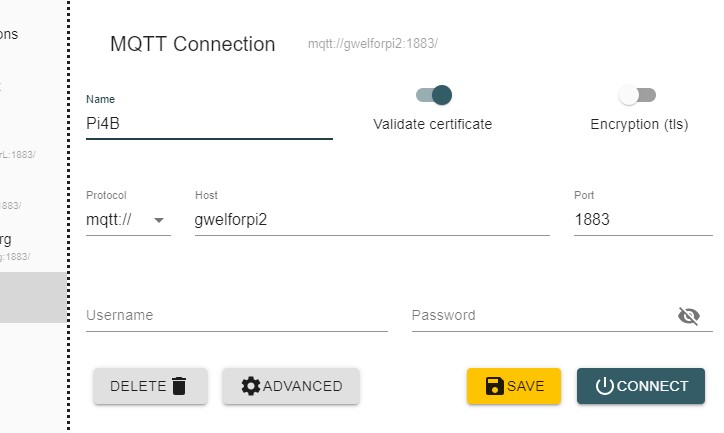This screenshot has height=433, width=724.
Task: Focus the Username input field
Action: point(236,316)
